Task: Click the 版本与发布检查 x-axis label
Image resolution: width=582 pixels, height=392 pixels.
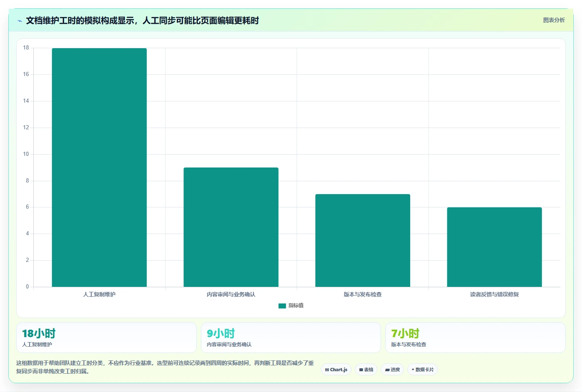Action: click(x=363, y=294)
